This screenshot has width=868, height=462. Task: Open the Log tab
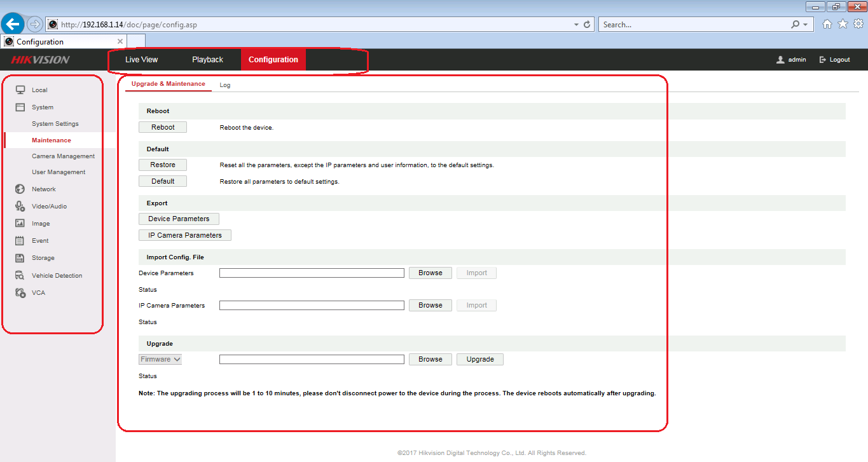(x=225, y=85)
